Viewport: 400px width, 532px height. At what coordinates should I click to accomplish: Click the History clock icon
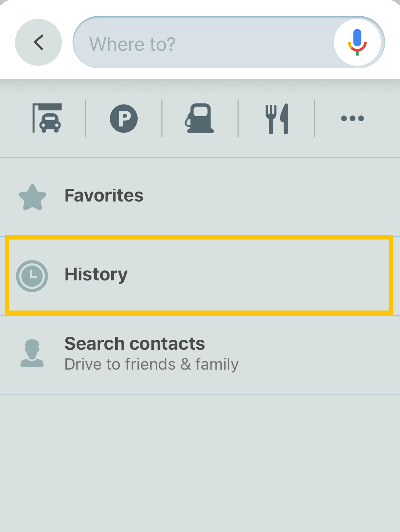32,276
